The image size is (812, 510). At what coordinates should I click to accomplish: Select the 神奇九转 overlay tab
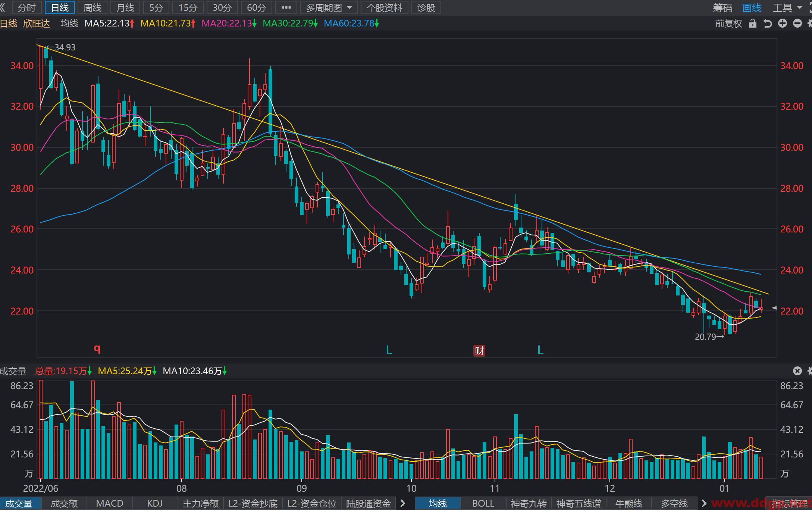point(529,504)
